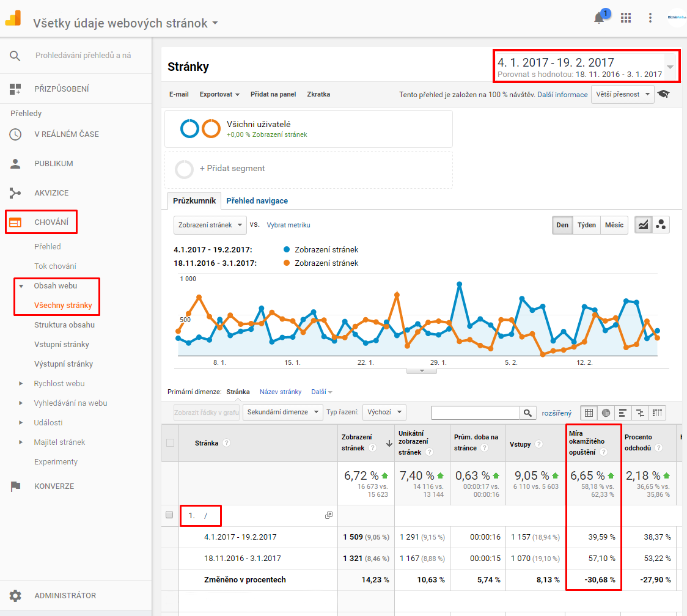Run the table search magnifier button

527,413
